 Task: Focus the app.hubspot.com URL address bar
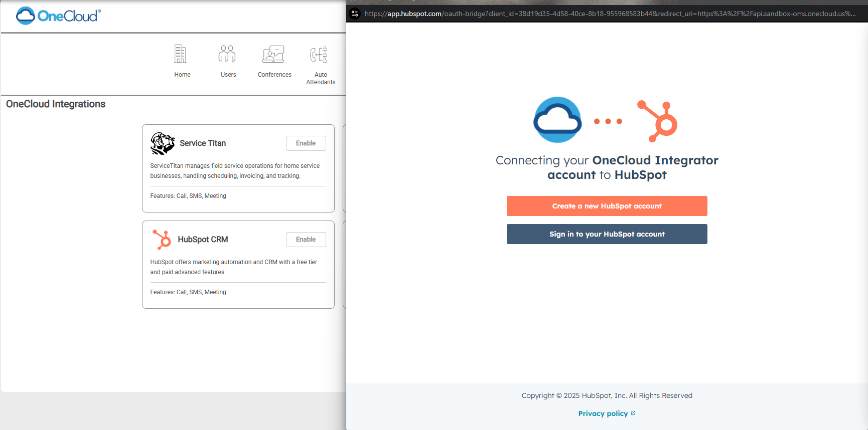pyautogui.click(x=610, y=14)
